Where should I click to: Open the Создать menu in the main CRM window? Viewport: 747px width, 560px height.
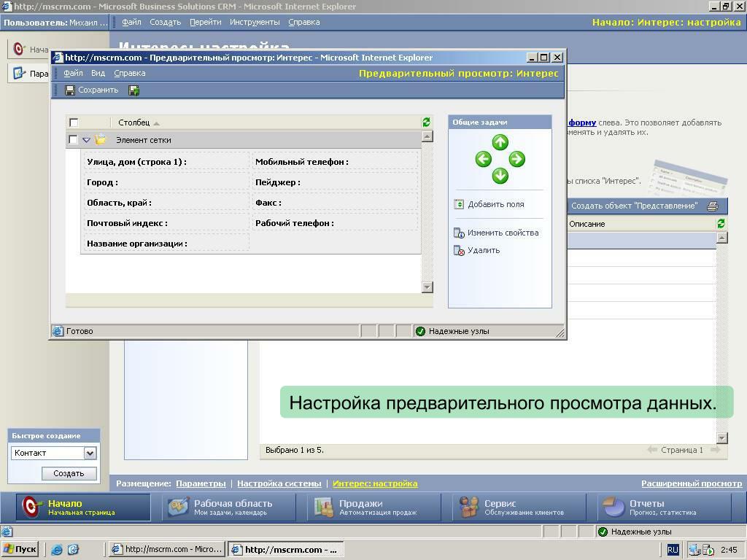[x=166, y=22]
